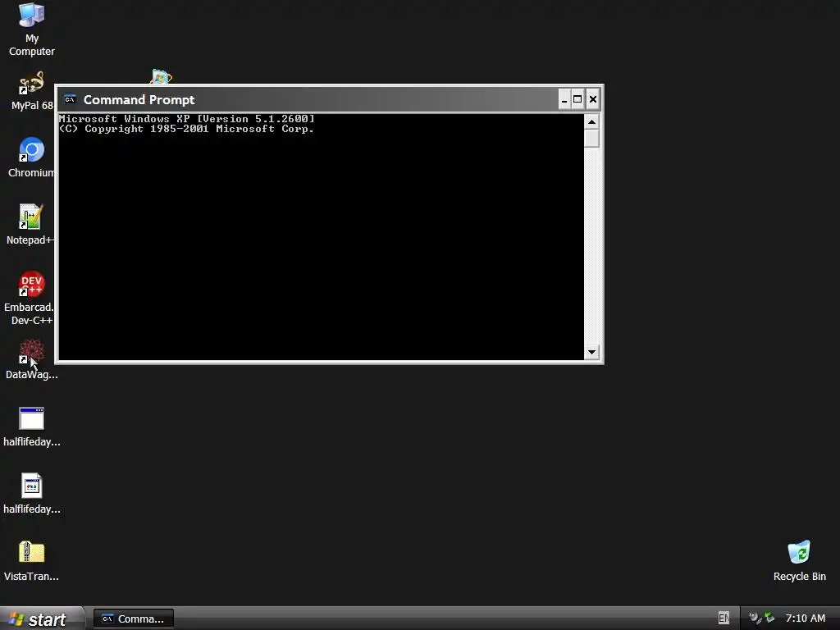Image resolution: width=840 pixels, height=630 pixels.
Task: Open the EN language bar indicator
Action: 724,619
